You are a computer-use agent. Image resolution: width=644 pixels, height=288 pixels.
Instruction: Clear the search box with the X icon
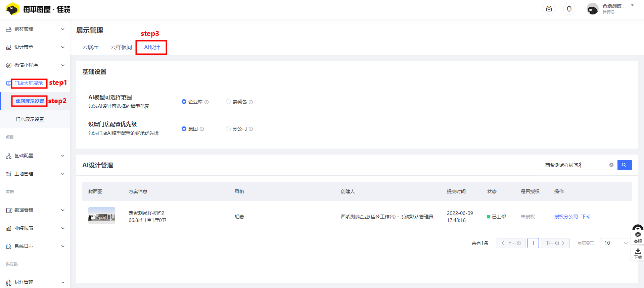[x=611, y=165]
